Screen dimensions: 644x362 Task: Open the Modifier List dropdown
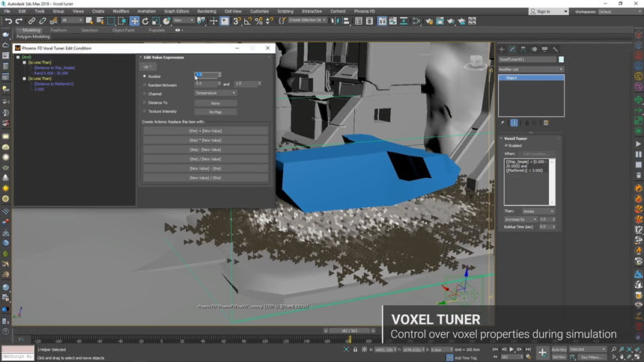coord(531,70)
